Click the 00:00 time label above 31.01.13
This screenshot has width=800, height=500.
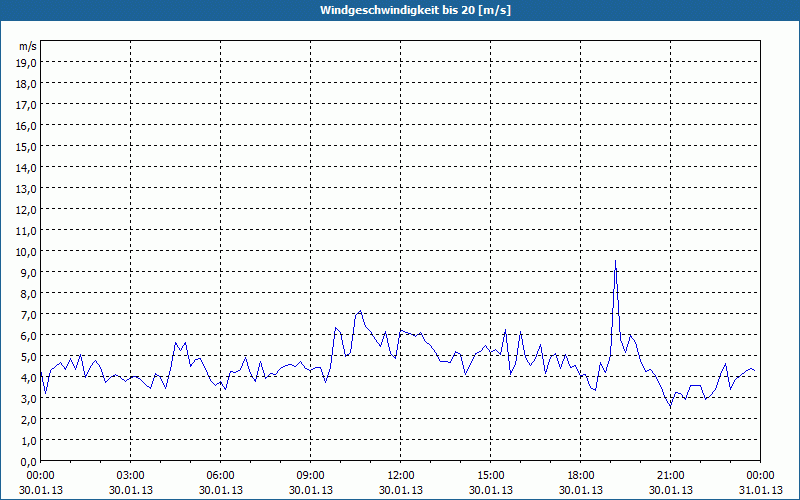pos(760,476)
